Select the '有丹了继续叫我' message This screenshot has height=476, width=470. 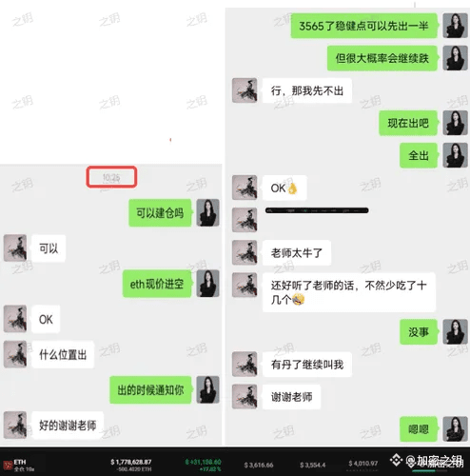click(x=307, y=365)
